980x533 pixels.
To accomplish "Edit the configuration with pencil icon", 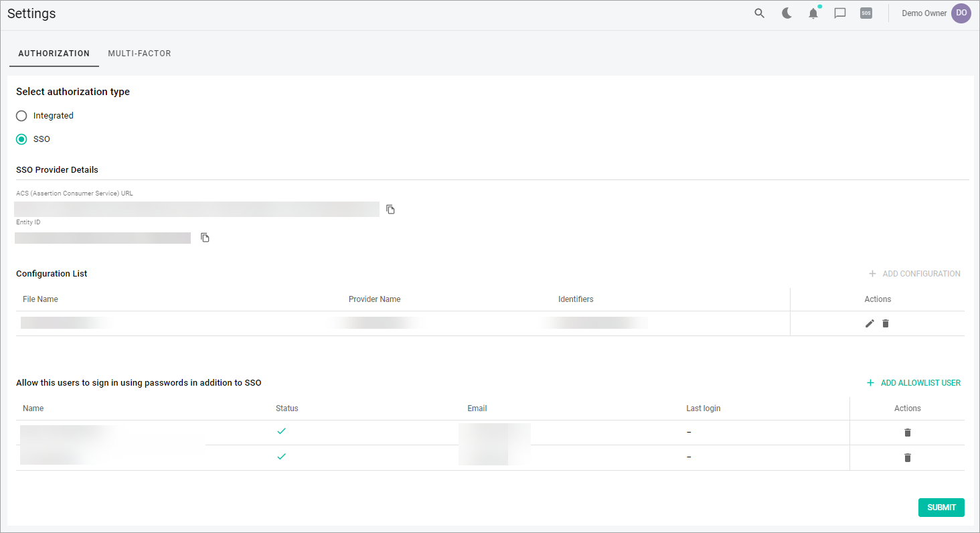I will 870,323.
